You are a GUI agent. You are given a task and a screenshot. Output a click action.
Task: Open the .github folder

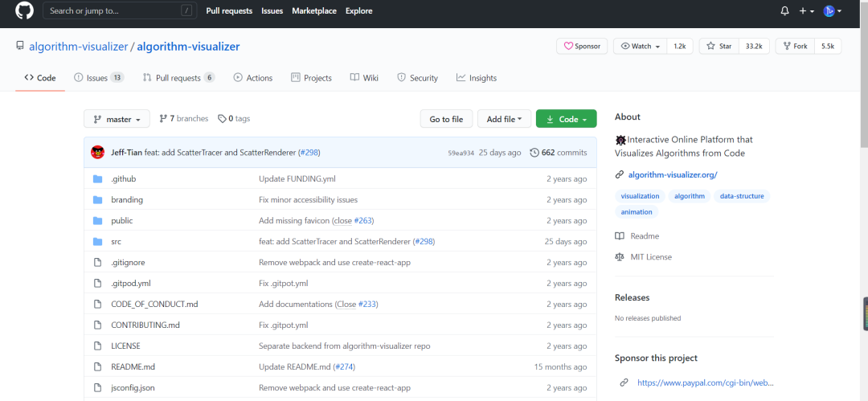(x=124, y=179)
